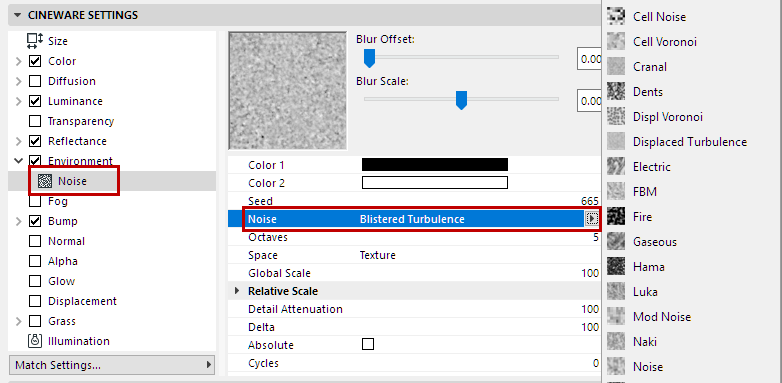Enable the Alpha channel checkbox
782x383 pixels.
(35, 261)
